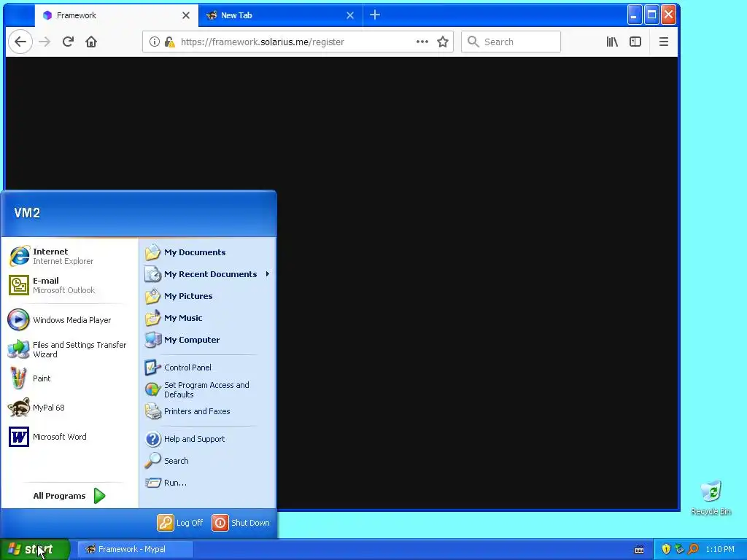Click the Log Off button
Image resolution: width=747 pixels, height=560 pixels.
(181, 523)
